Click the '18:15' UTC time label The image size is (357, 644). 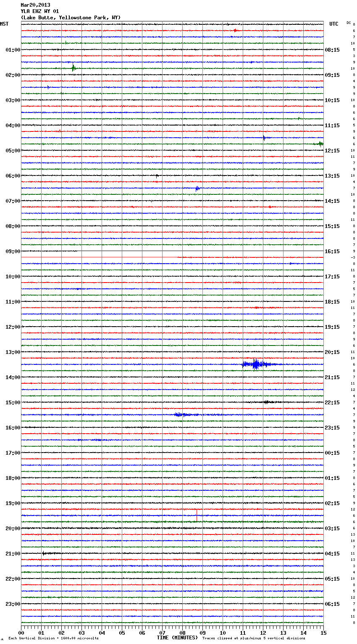click(332, 302)
